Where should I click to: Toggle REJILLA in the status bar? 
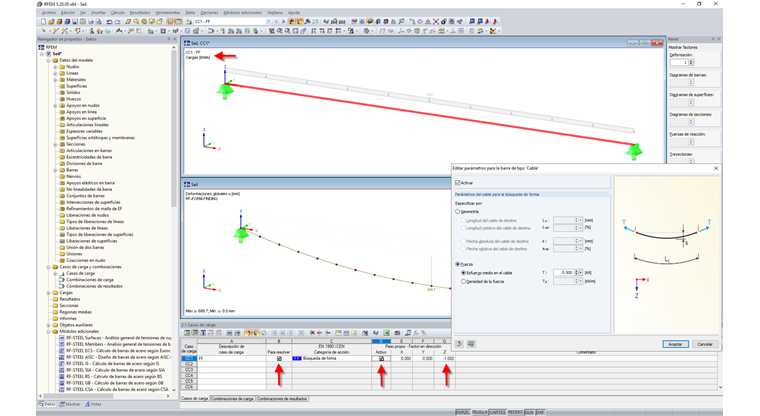coord(479,412)
